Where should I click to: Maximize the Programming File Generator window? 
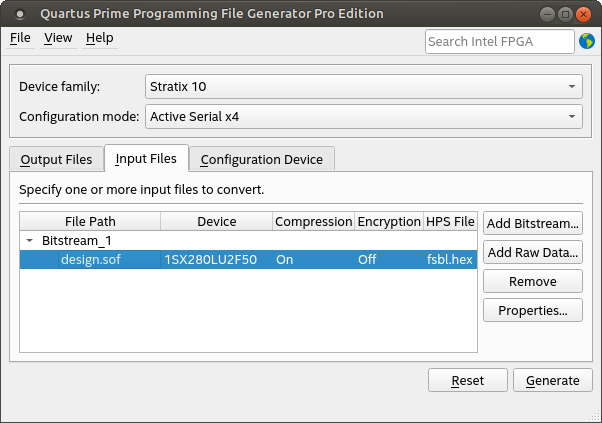564,14
